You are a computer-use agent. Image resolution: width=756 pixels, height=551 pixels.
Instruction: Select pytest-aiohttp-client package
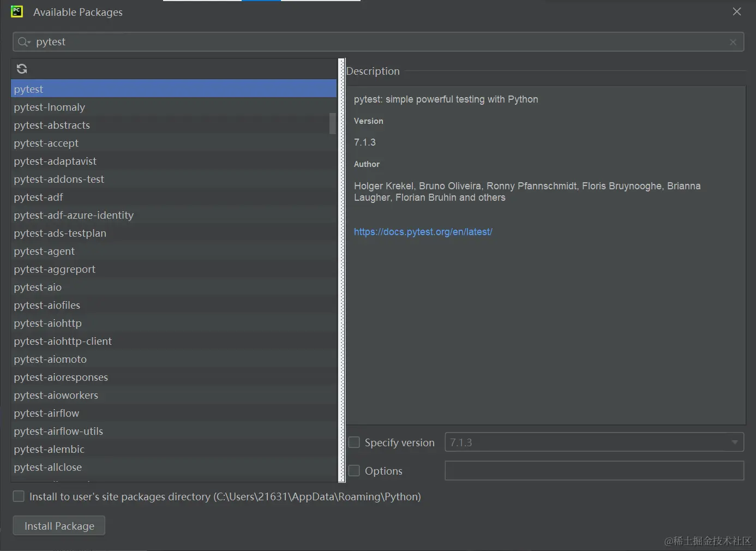tap(173, 341)
